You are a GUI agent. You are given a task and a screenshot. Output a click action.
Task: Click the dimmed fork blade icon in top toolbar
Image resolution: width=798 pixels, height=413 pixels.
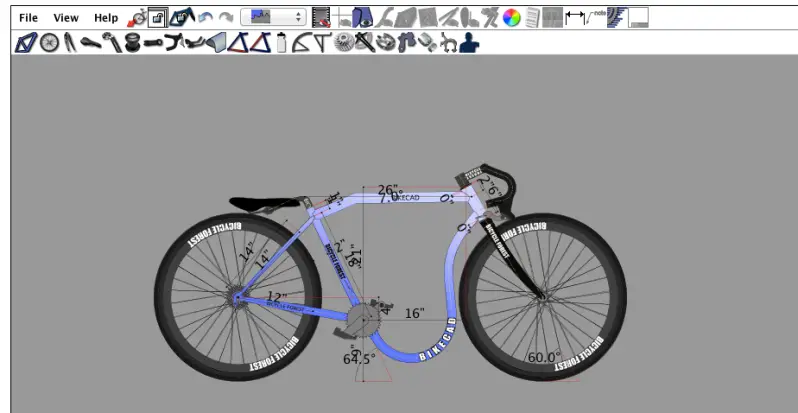[x=386, y=18]
